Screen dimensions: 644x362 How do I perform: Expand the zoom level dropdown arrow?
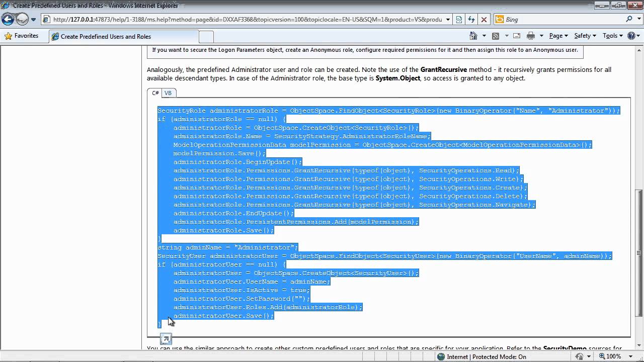[630, 356]
